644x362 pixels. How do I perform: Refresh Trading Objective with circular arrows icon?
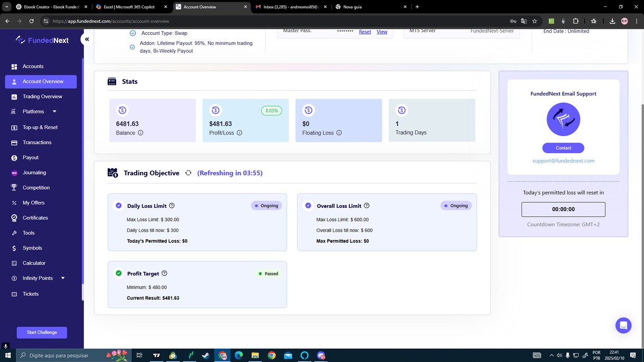point(188,173)
